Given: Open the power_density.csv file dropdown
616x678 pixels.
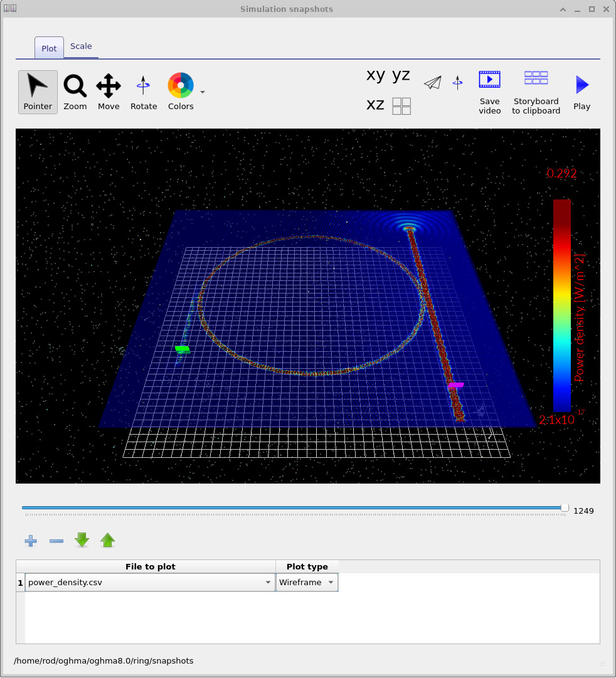Looking at the screenshot, I should (268, 582).
